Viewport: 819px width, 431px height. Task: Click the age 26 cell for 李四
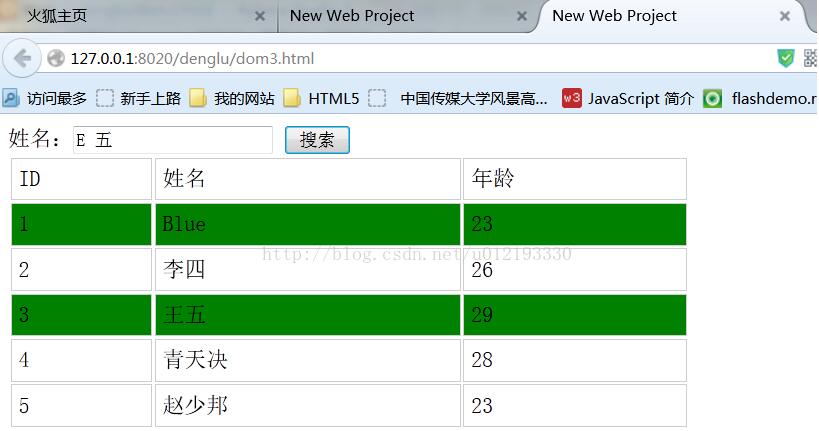[575, 270]
